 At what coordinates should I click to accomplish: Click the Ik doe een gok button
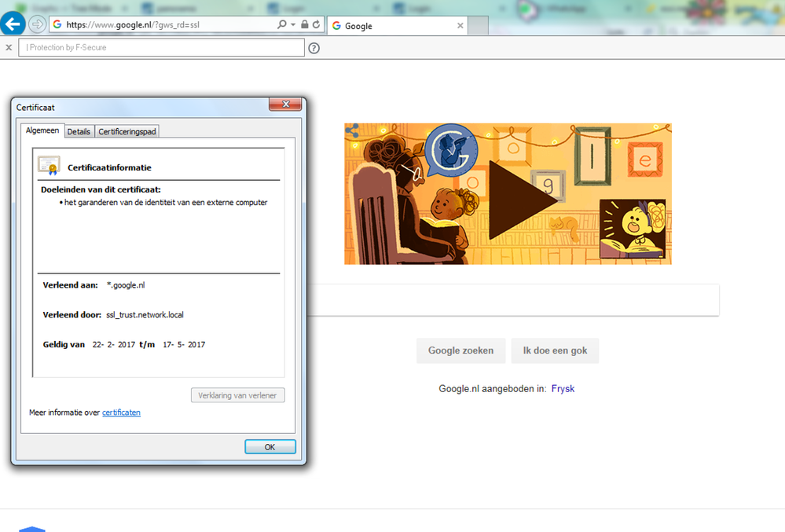click(x=555, y=350)
